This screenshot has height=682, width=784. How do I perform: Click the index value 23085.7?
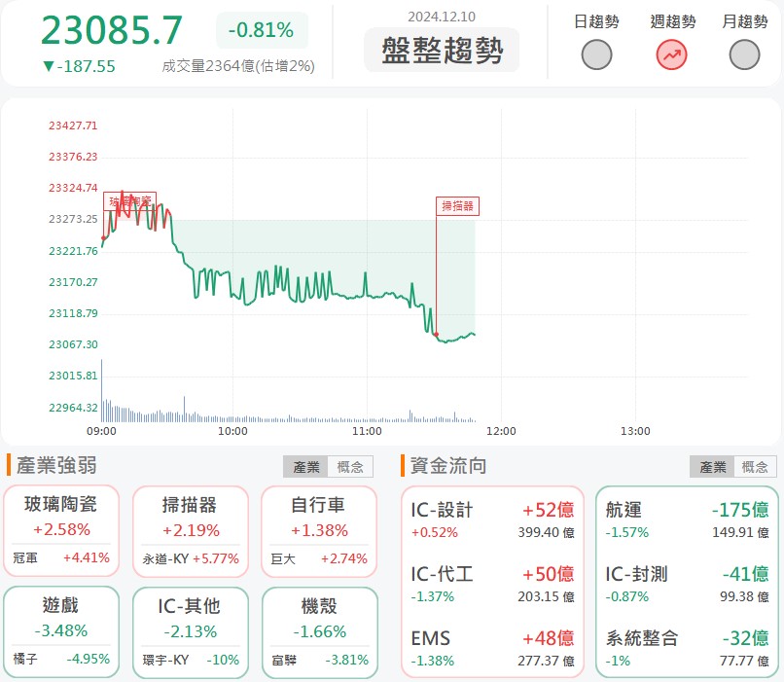pos(112,30)
